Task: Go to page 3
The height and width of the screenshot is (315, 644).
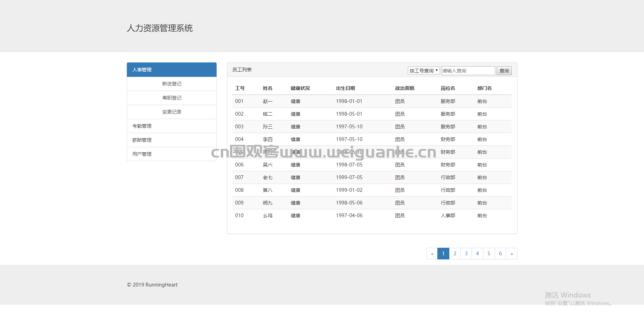Action: click(466, 254)
